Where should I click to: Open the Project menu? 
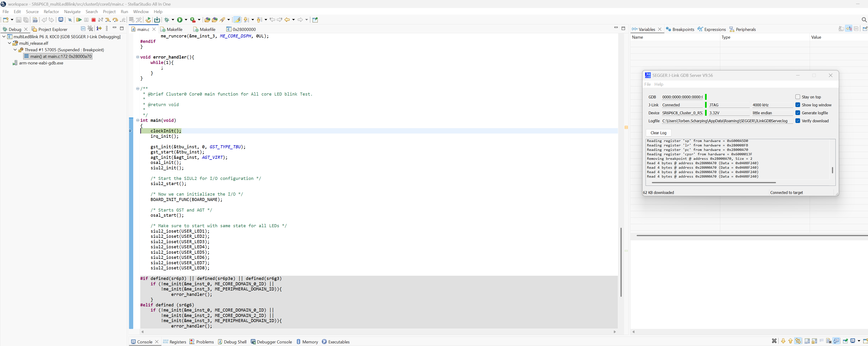pos(109,11)
